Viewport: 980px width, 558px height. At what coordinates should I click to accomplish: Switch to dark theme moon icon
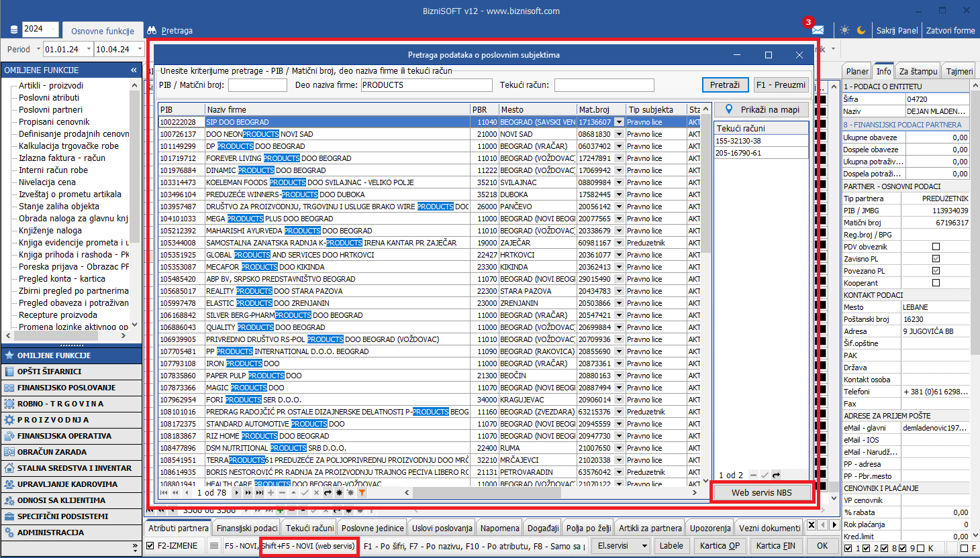pyautogui.click(x=861, y=30)
